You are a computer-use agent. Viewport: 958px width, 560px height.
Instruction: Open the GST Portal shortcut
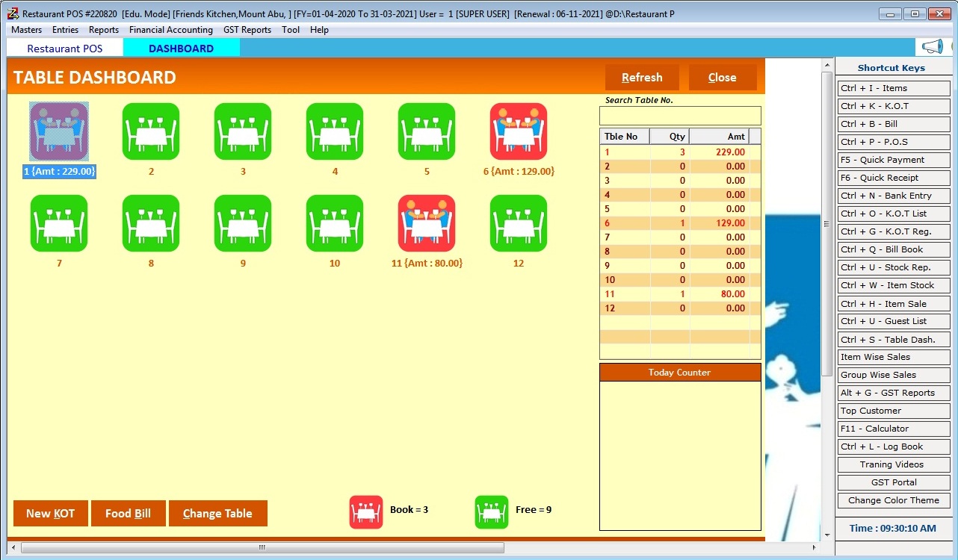point(893,482)
